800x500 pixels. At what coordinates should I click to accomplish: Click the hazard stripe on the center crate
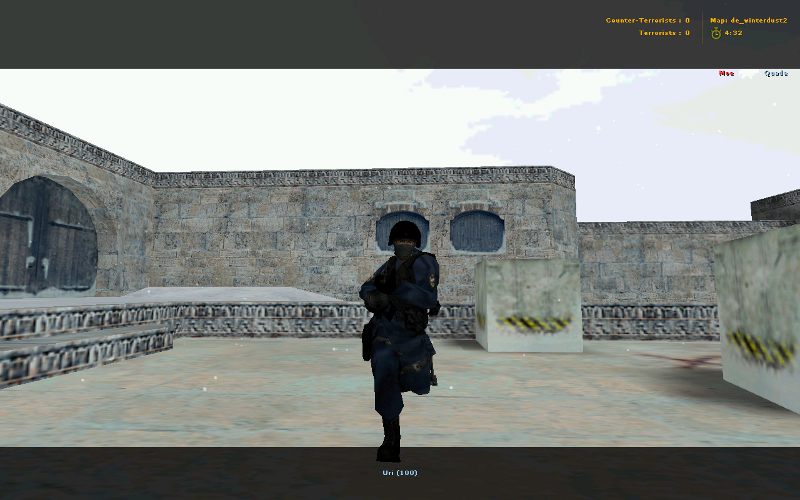click(534, 323)
